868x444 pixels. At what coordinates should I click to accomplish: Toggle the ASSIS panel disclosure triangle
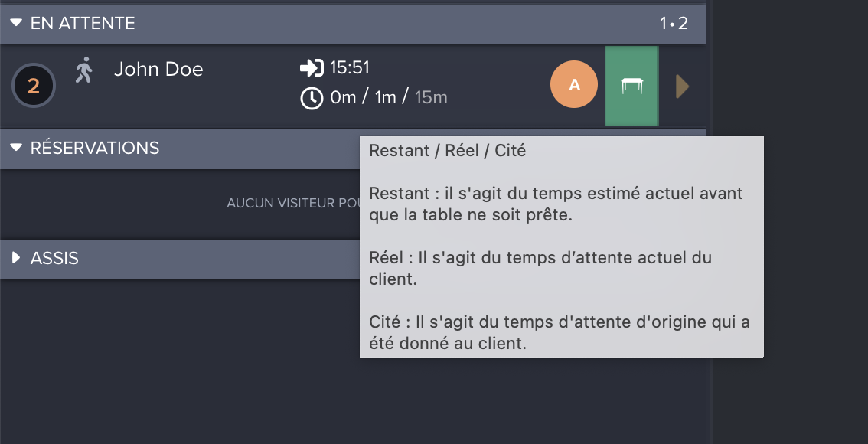(16, 259)
